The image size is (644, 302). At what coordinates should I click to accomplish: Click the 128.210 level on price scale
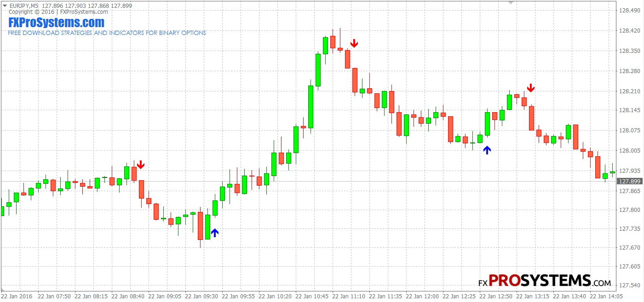pos(630,91)
